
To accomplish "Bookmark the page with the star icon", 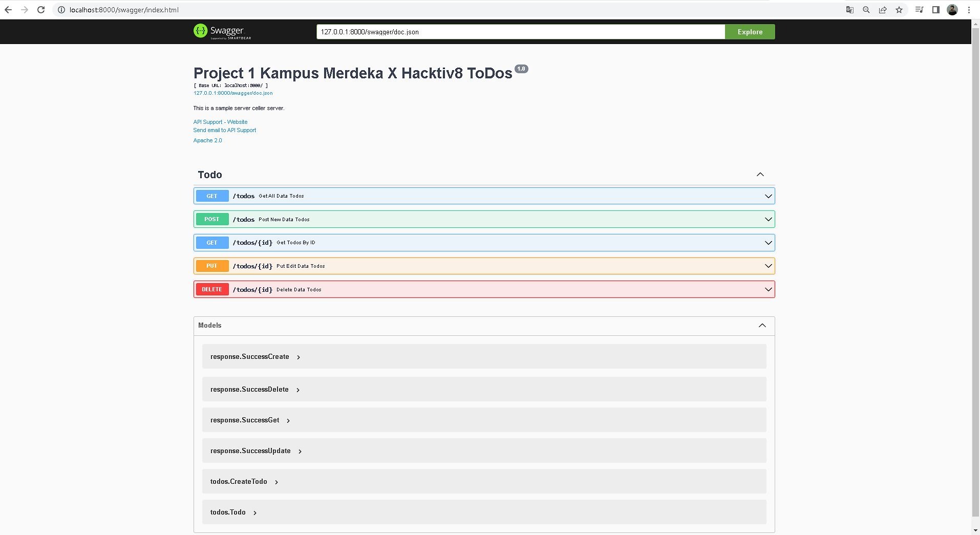I will pyautogui.click(x=900, y=9).
